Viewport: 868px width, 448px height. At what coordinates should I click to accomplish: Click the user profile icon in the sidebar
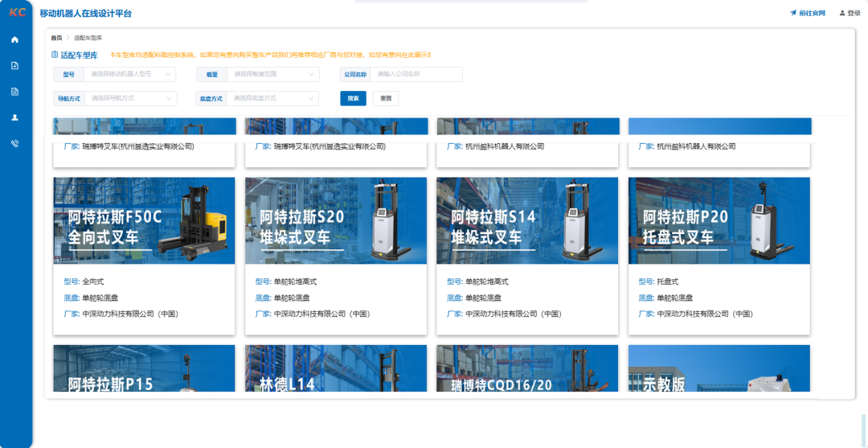[14, 117]
